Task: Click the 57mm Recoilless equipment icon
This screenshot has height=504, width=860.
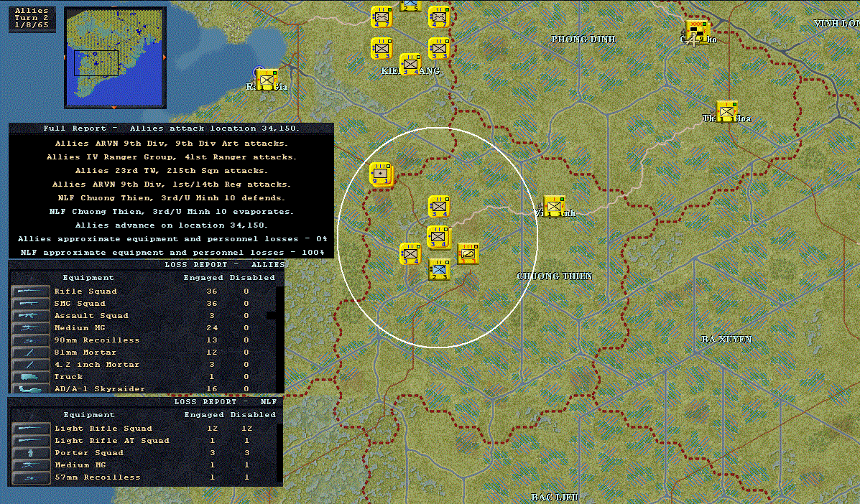Action: point(31,477)
